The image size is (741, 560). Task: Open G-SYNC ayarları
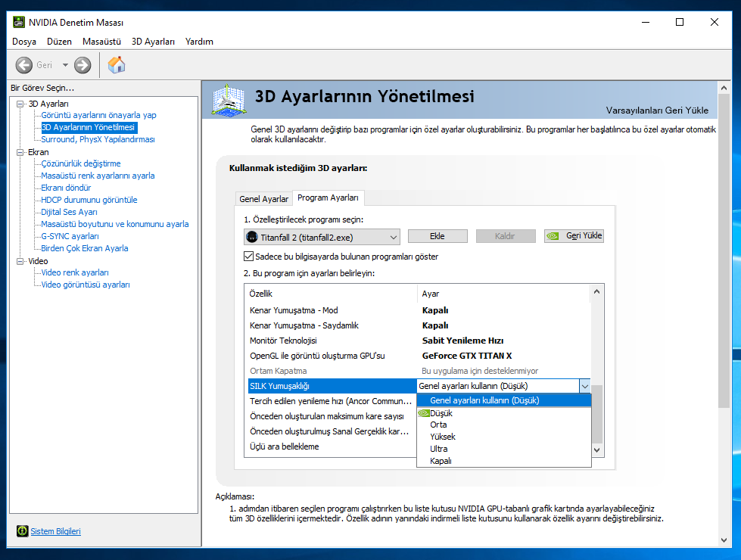click(x=70, y=236)
